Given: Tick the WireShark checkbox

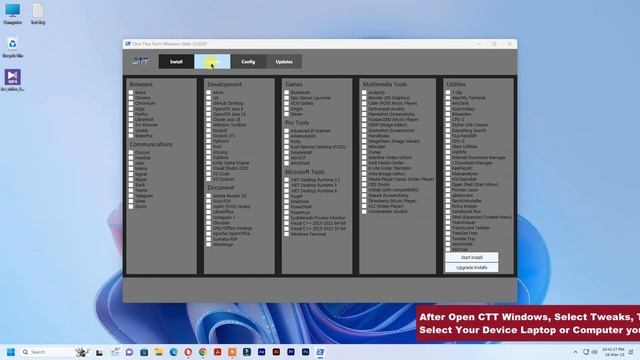Looking at the screenshot, I should (x=287, y=163).
